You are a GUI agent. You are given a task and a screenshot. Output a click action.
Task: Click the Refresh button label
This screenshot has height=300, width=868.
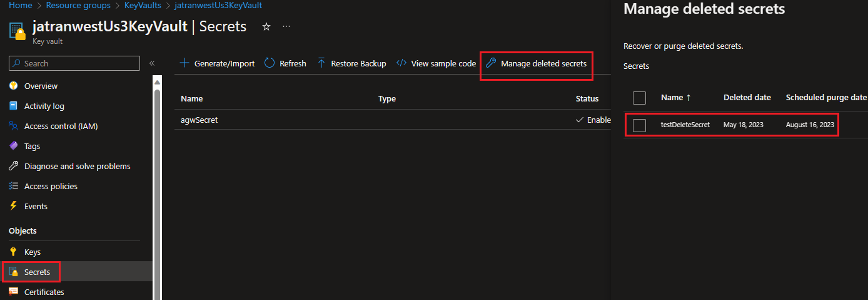point(293,63)
